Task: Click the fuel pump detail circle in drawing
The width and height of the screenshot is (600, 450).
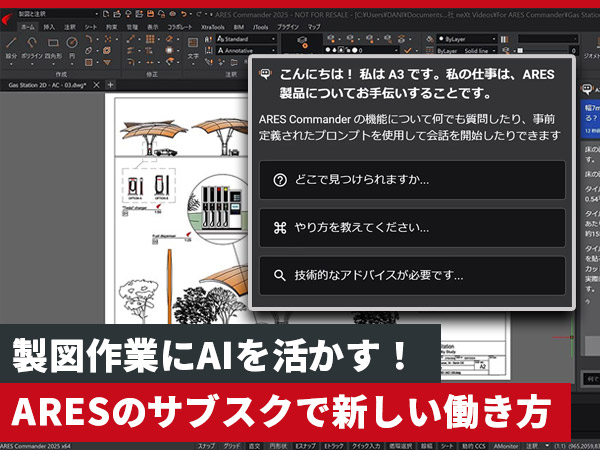Action: (x=218, y=209)
